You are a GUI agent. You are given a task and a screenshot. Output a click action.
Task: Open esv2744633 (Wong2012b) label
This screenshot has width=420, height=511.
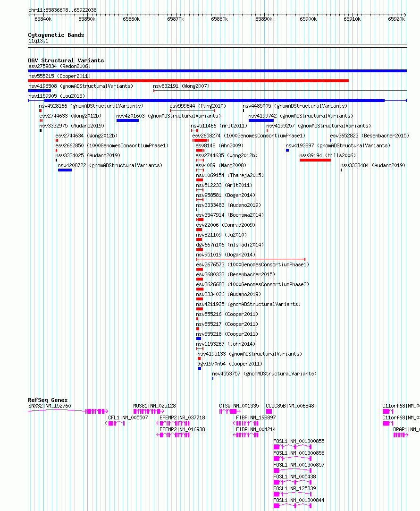click(x=70, y=116)
